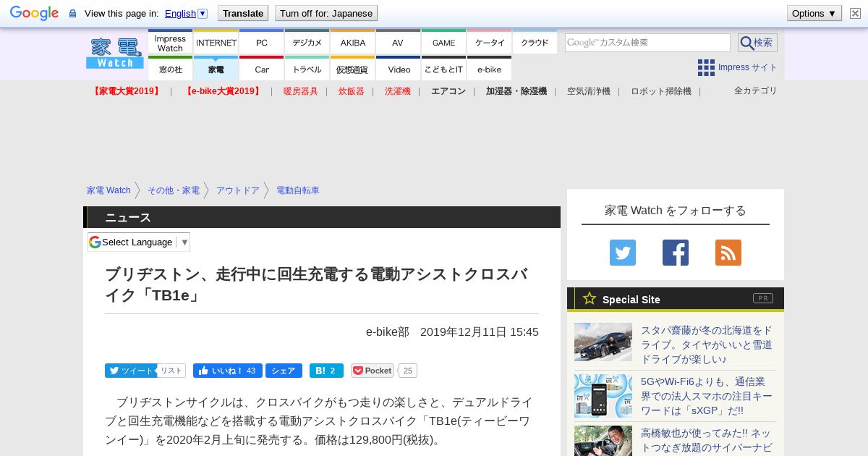Open the Car tab
The width and height of the screenshot is (868, 456).
pos(261,69)
